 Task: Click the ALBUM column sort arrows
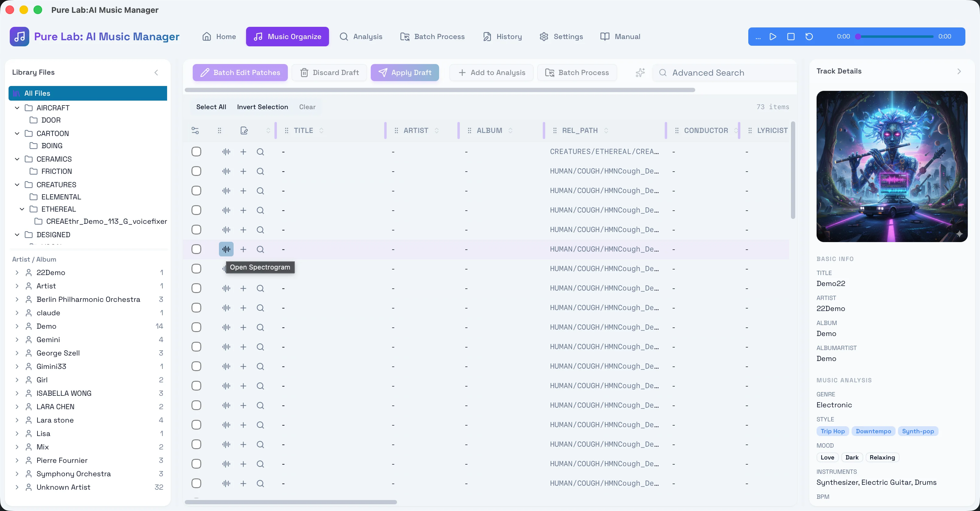tap(510, 130)
